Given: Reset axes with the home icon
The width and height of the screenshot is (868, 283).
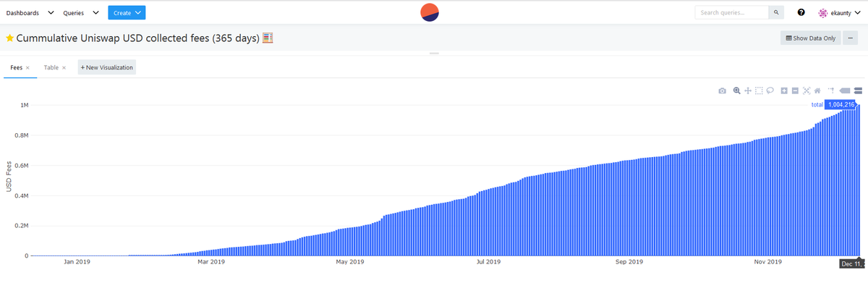Looking at the screenshot, I should click(817, 90).
